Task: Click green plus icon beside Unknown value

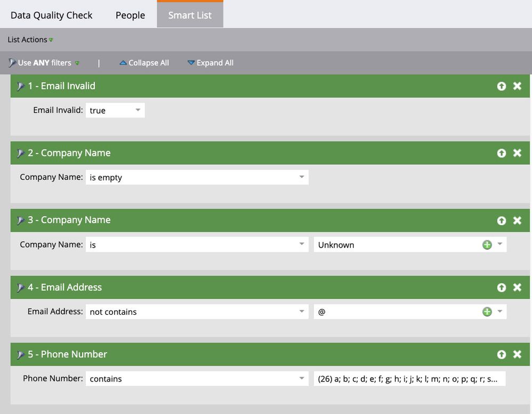Action: click(x=487, y=245)
